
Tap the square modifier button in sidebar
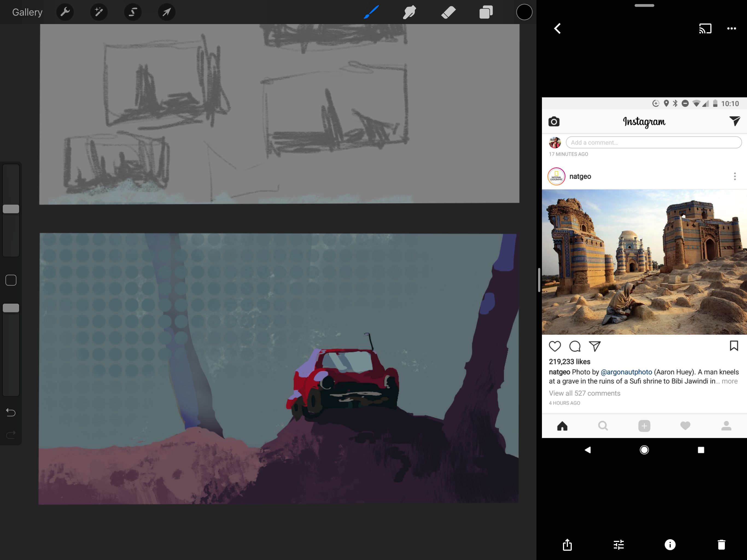click(11, 280)
